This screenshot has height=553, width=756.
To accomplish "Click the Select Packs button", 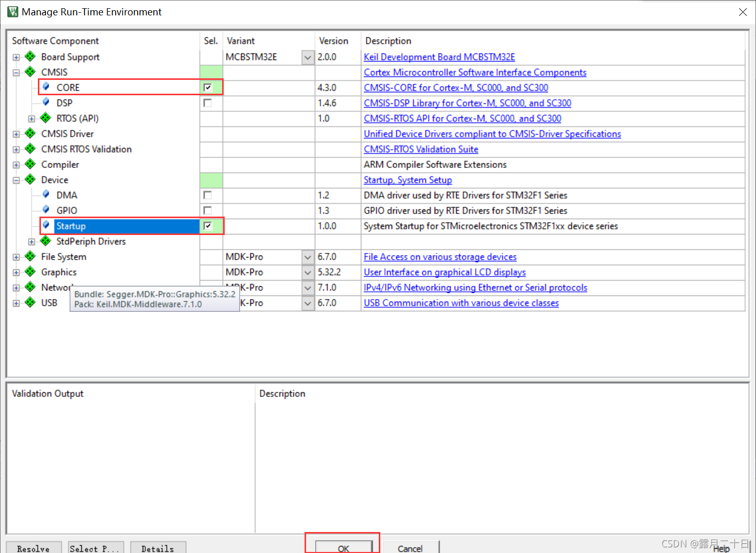I will [96, 547].
